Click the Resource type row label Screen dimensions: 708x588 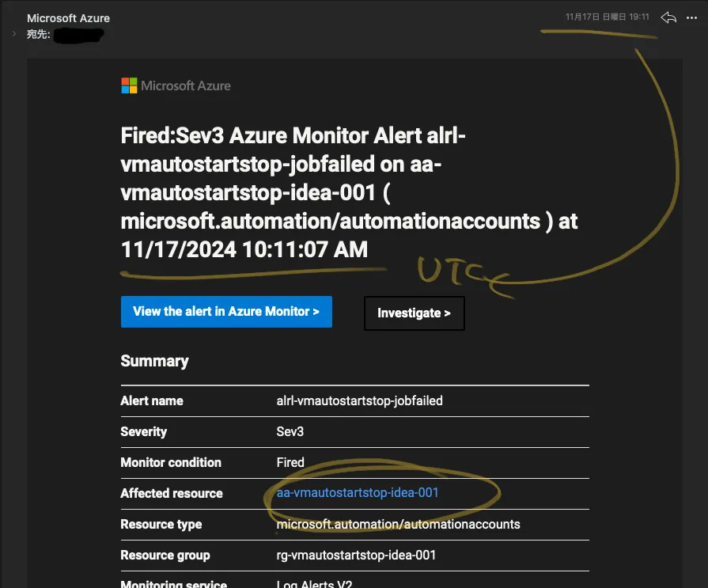click(x=161, y=524)
